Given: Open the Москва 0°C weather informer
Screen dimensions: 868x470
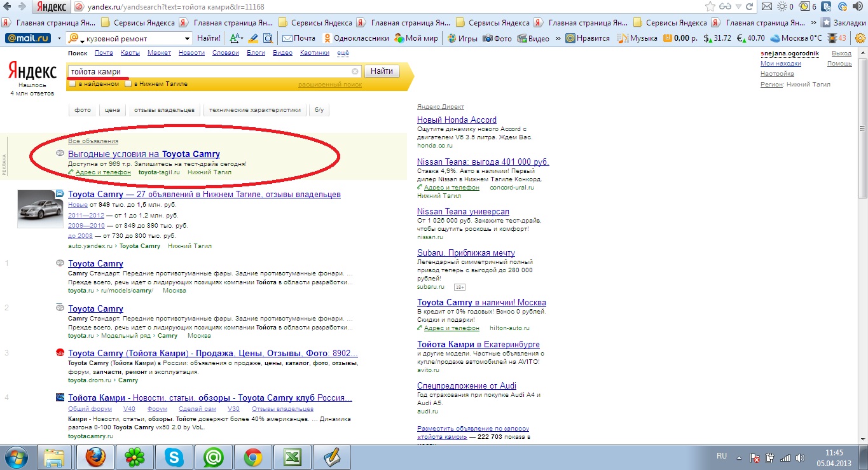Looking at the screenshot, I should [796, 38].
